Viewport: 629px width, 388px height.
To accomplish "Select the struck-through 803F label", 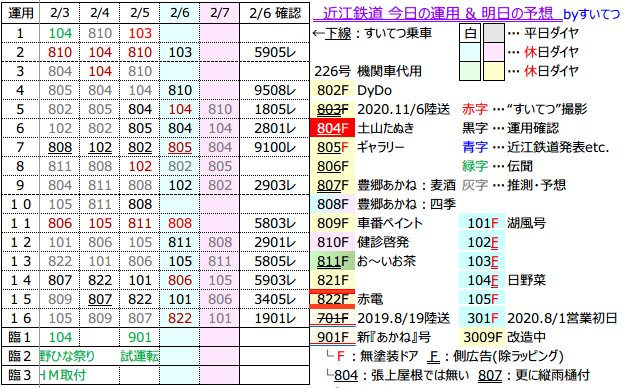I will tap(333, 109).
